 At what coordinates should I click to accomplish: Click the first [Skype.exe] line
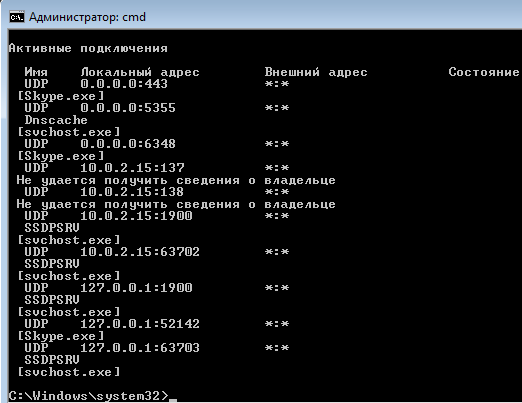point(61,96)
